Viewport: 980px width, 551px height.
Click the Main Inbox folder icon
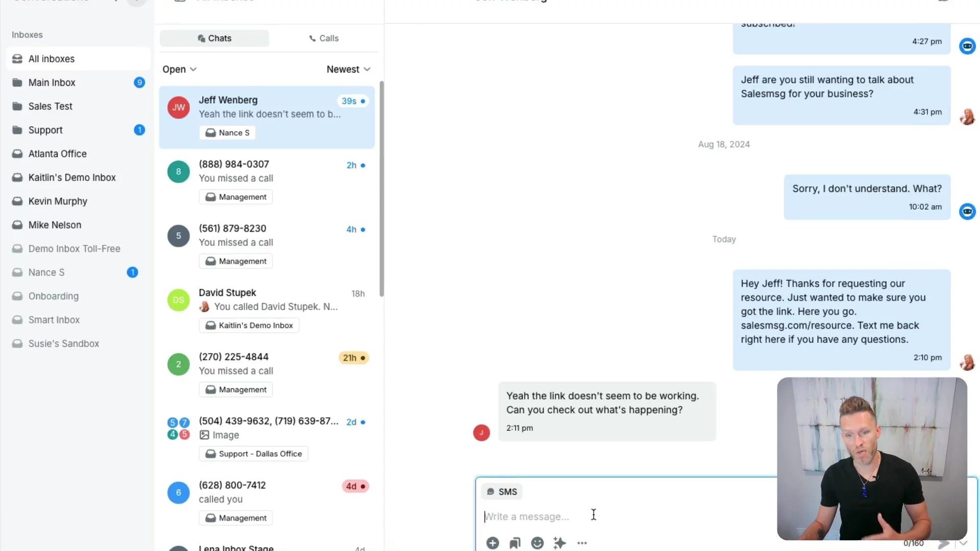[17, 83]
